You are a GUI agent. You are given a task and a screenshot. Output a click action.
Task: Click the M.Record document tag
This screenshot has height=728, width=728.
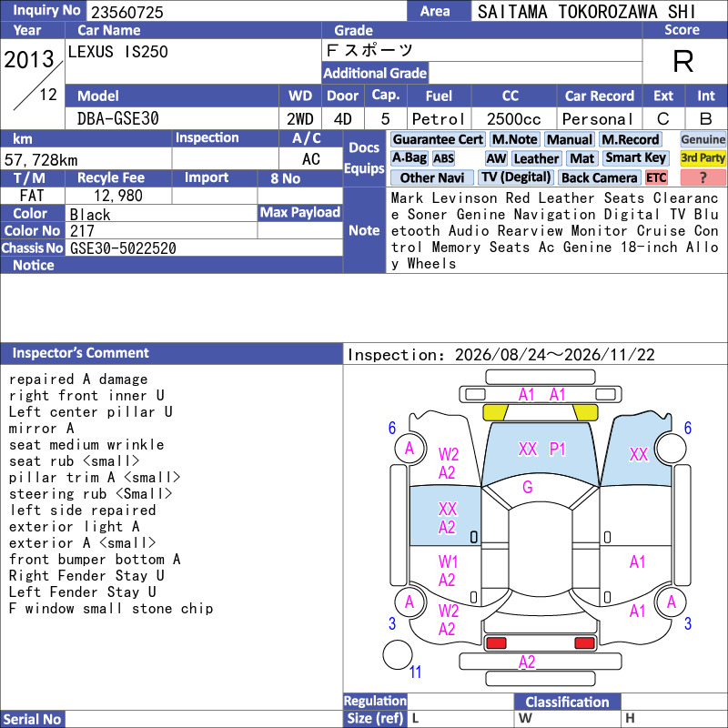pos(630,139)
